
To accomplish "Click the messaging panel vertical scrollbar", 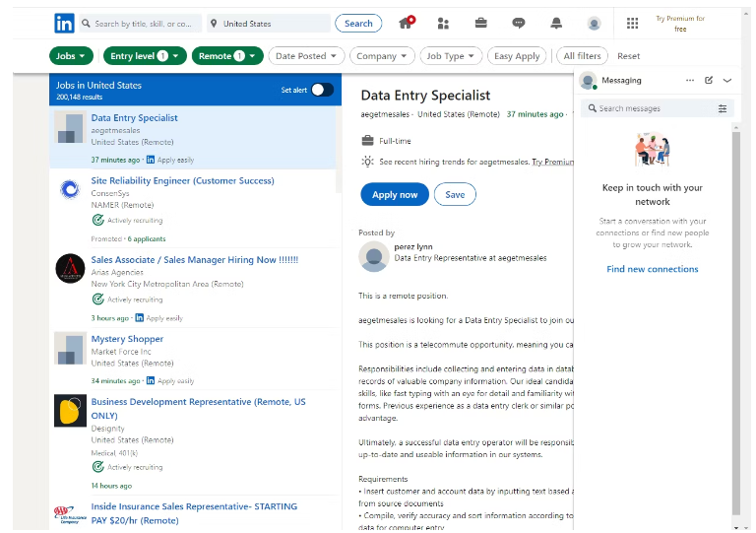I will [x=735, y=323].
